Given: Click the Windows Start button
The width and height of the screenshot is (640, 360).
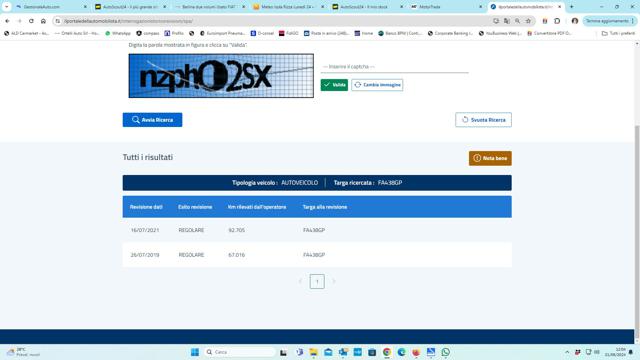Looking at the screenshot, I should pos(195,352).
